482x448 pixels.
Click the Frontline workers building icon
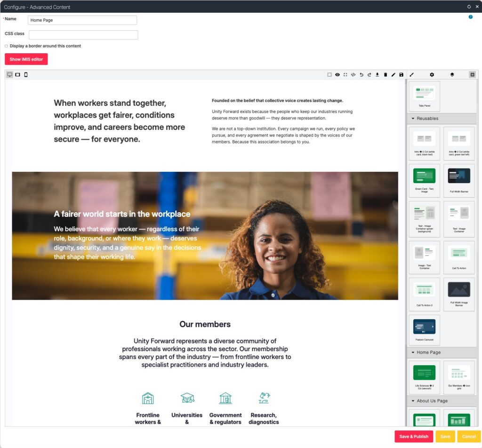148,398
